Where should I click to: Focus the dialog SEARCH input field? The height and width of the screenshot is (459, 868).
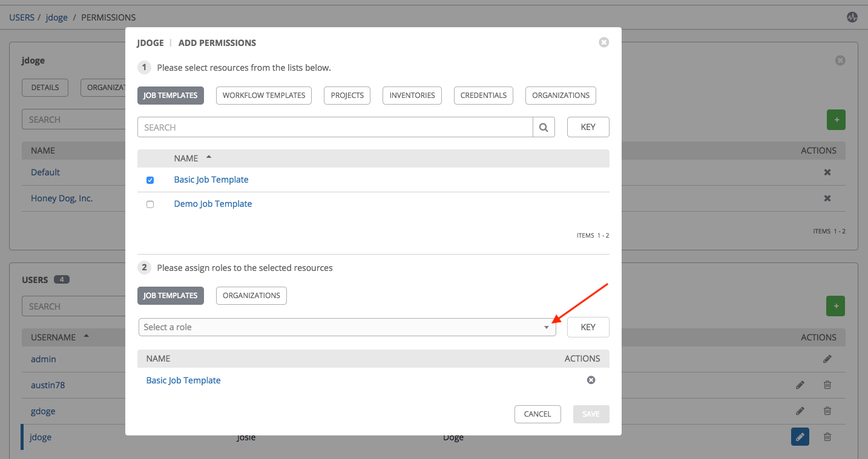click(335, 127)
